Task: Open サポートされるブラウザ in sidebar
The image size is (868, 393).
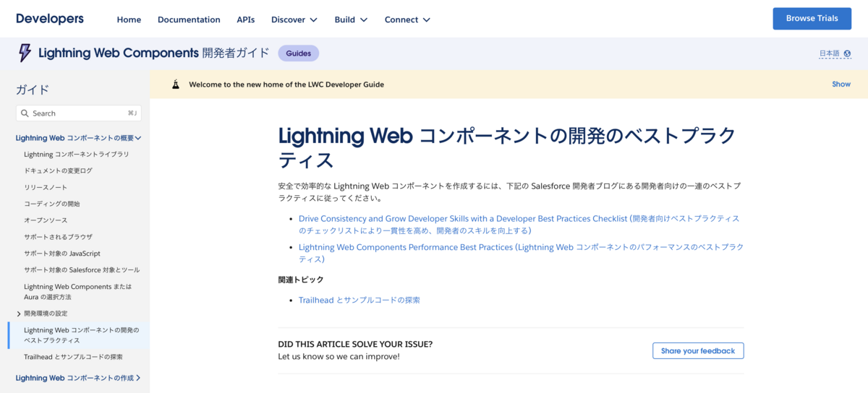Action: pyautogui.click(x=58, y=237)
